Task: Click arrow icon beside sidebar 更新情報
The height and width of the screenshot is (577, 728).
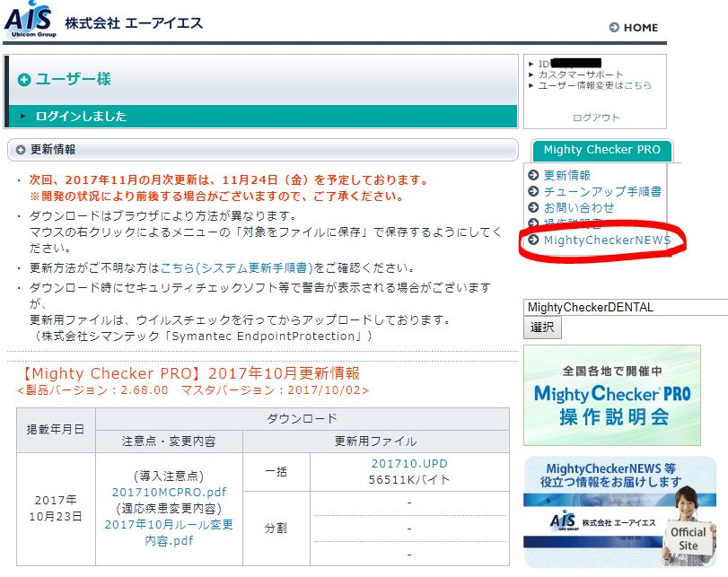Action: 533,176
